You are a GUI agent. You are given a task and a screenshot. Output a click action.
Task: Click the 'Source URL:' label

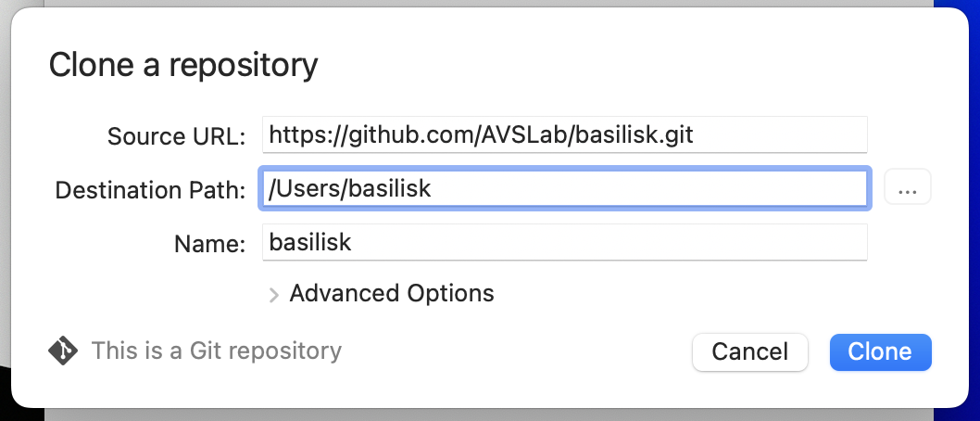pyautogui.click(x=176, y=137)
